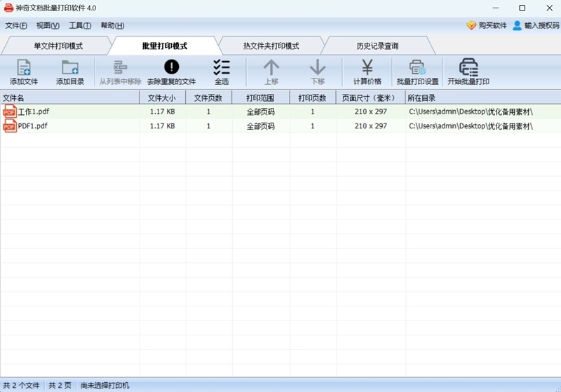Open the 文件(F) menu
Viewport: 561px width, 392px height.
click(16, 25)
